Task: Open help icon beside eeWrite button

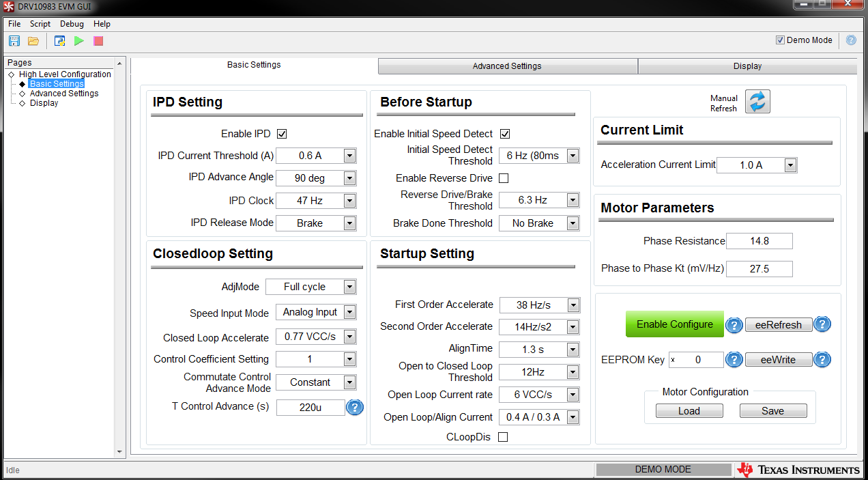Action: [x=822, y=359]
